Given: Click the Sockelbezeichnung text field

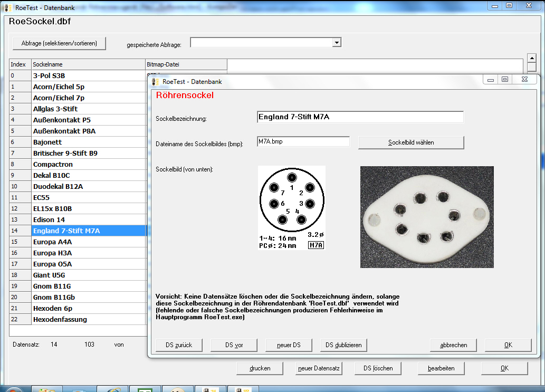Looking at the screenshot, I should [x=360, y=117].
